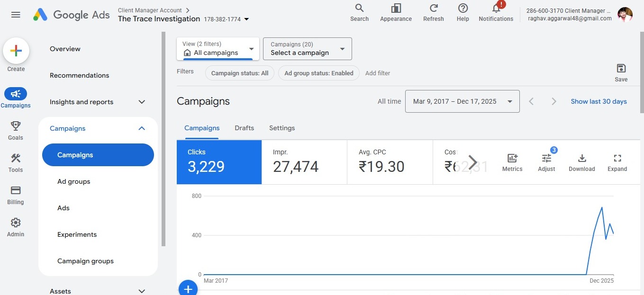This screenshot has width=644, height=295.
Task: Open the Goals trophy icon
Action: 16,126
